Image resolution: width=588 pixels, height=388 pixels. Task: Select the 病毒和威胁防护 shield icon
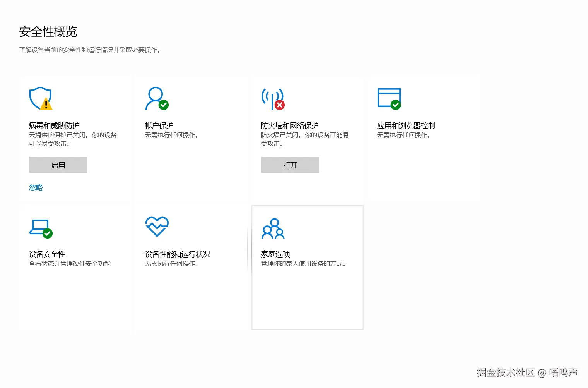coord(40,98)
